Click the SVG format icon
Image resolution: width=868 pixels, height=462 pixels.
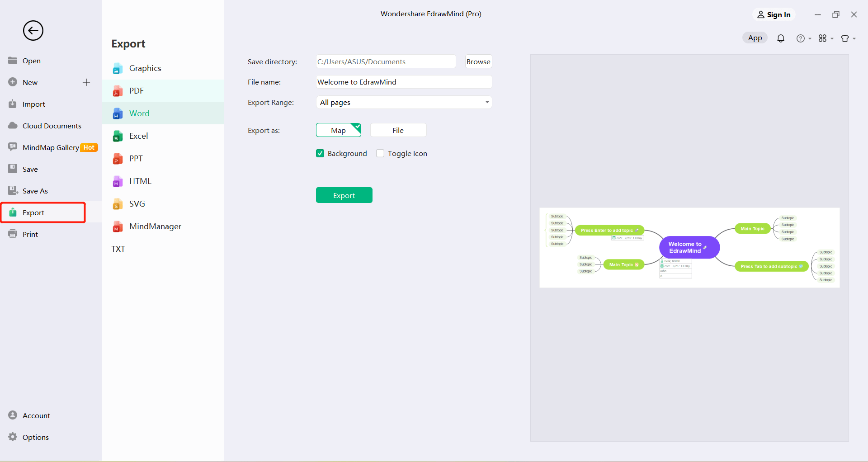click(x=118, y=204)
